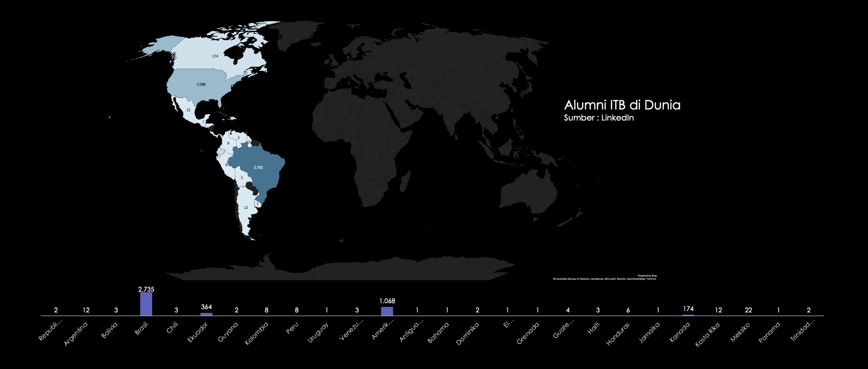Select the Kosta Rika axis label

pyautogui.click(x=707, y=334)
